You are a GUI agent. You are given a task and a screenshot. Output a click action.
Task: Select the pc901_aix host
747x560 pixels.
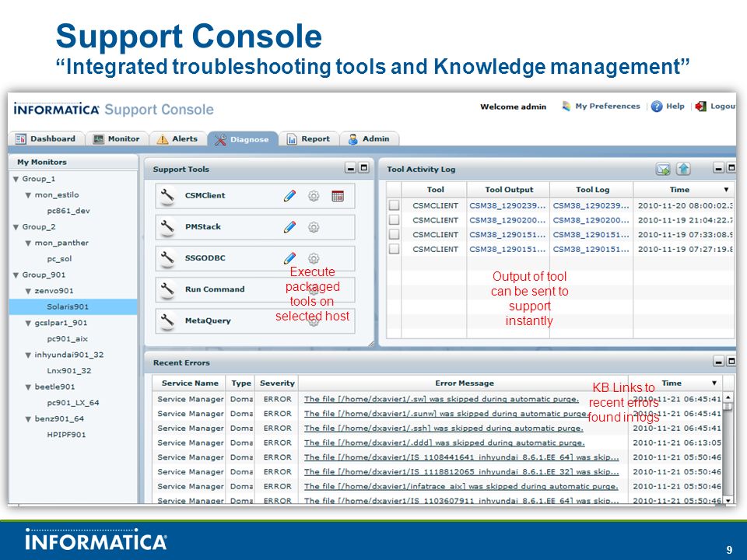(67, 339)
